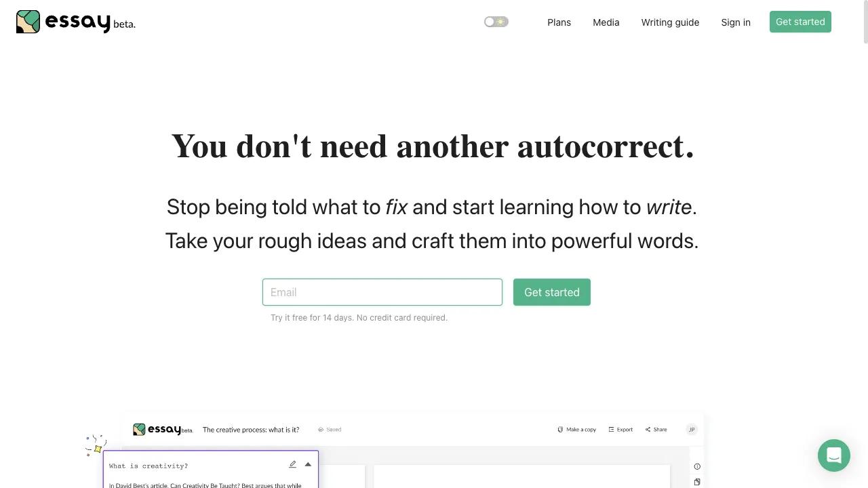
Task: Click the copy icon in preview sidebar
Action: tap(697, 482)
